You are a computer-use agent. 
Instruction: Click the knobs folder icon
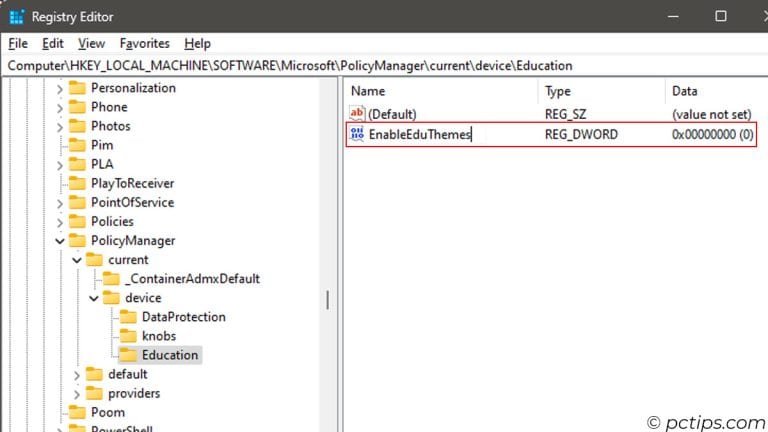pos(127,336)
